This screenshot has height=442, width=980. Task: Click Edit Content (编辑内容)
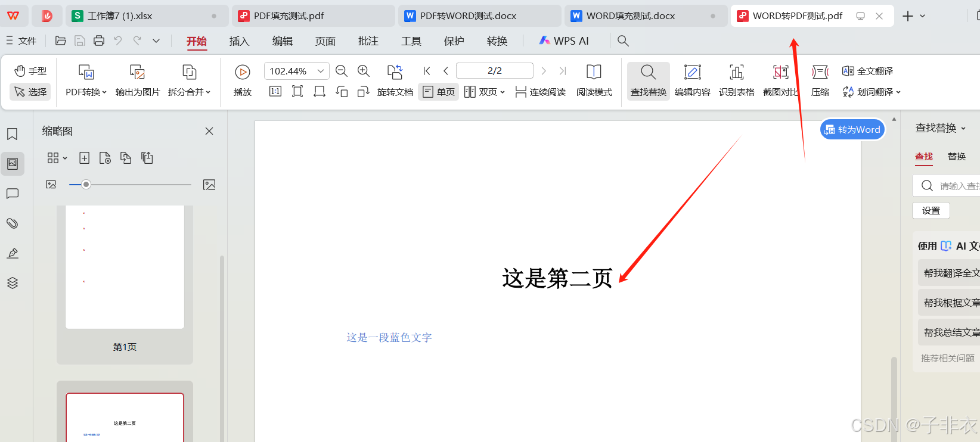point(693,80)
